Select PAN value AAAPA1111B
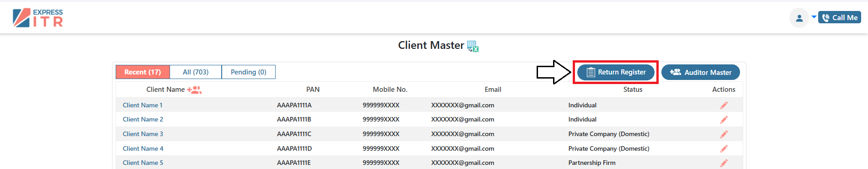 (294, 119)
